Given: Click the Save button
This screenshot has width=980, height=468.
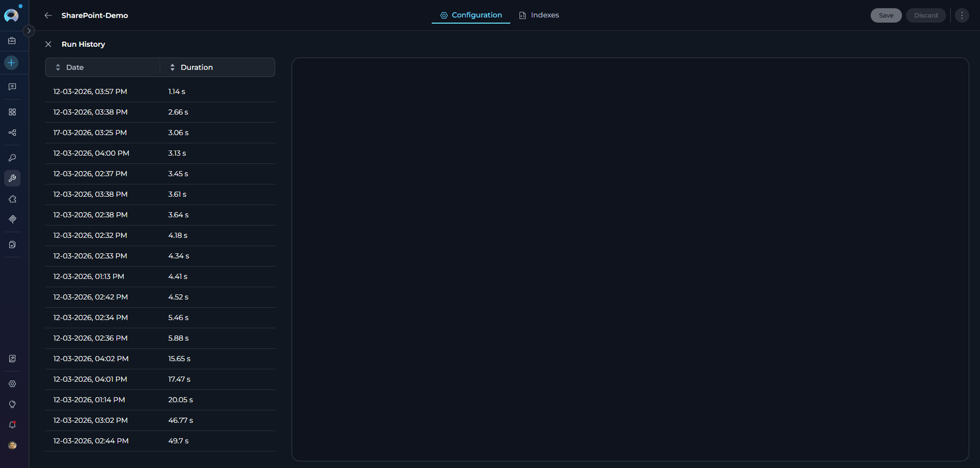Looking at the screenshot, I should click(886, 15).
